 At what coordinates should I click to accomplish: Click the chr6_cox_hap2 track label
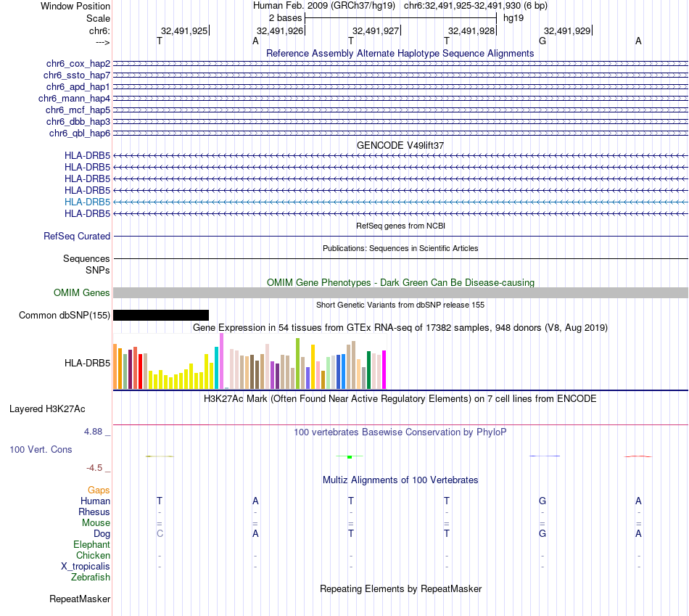(78, 64)
